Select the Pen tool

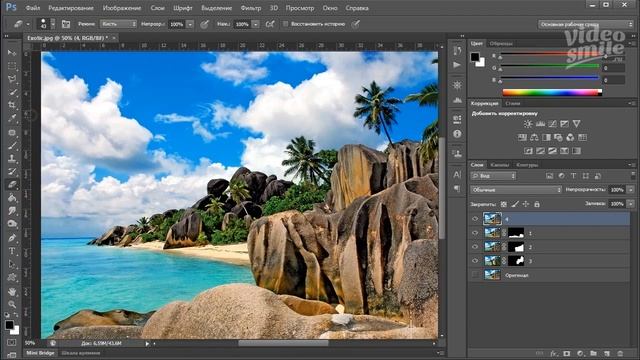(x=12, y=238)
